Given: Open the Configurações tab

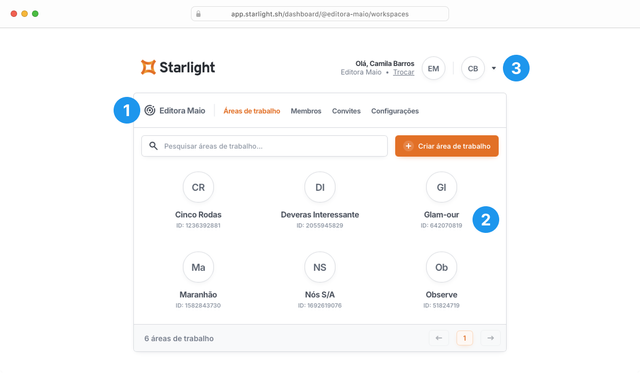Looking at the screenshot, I should tap(395, 111).
